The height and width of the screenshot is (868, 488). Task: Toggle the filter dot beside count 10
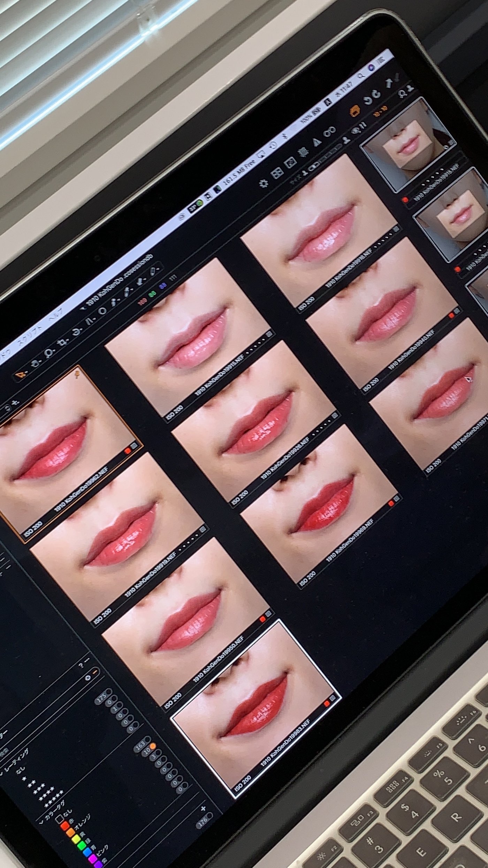(x=153, y=745)
